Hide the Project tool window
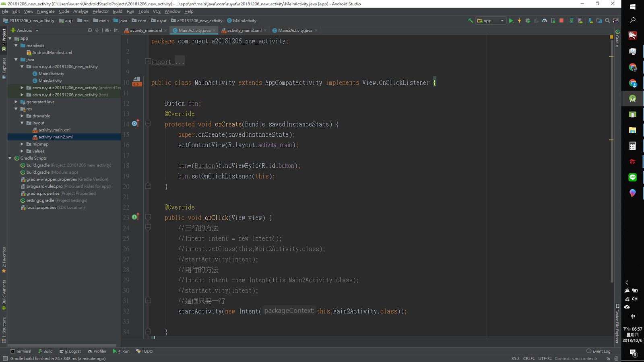This screenshot has width=644, height=362. [116, 30]
